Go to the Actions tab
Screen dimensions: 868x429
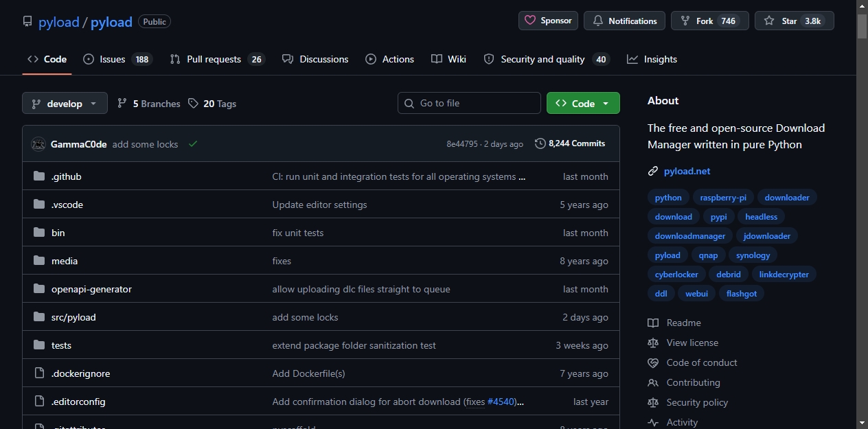point(390,59)
